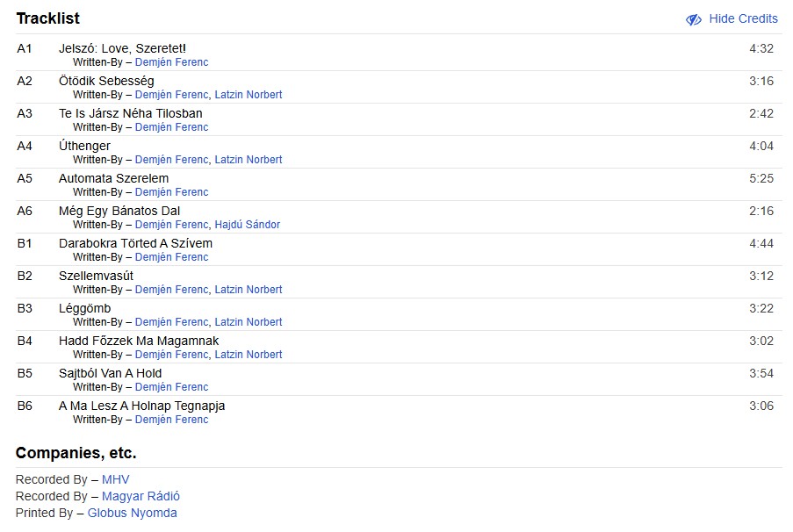Open Demjén Ferenc under Automata Szerelem
This screenshot has height=532, width=793.
[171, 192]
